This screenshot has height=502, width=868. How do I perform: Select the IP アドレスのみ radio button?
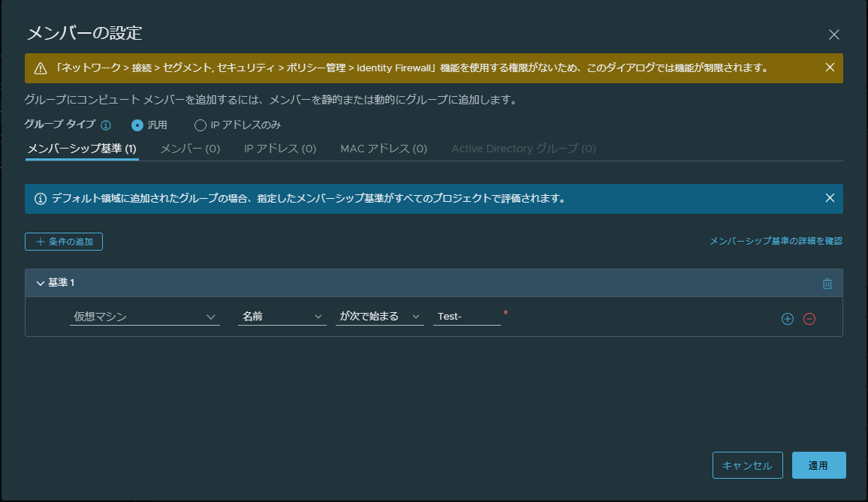tap(200, 125)
